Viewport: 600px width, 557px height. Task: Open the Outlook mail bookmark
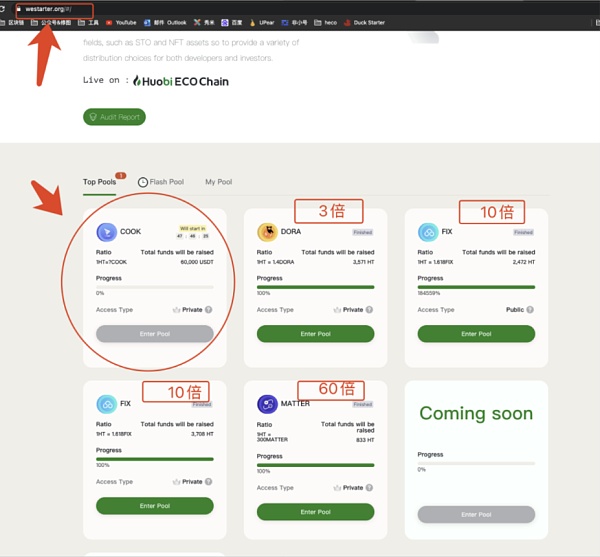point(165,23)
